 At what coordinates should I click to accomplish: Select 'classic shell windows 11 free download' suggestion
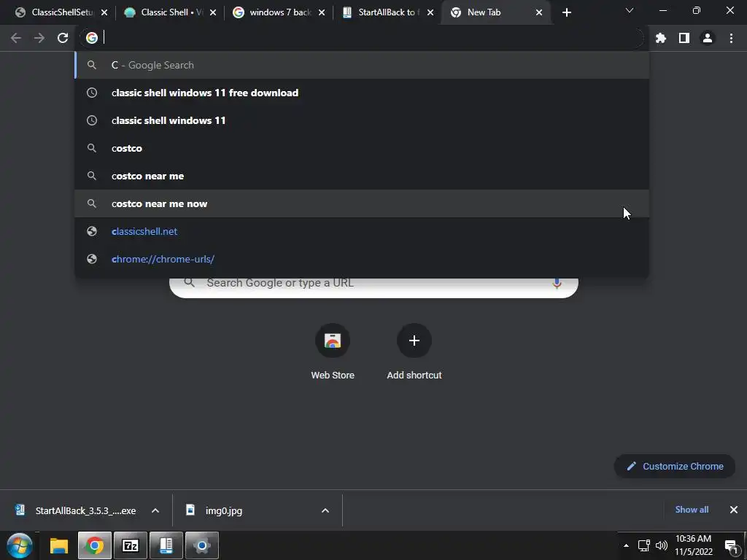click(362, 93)
